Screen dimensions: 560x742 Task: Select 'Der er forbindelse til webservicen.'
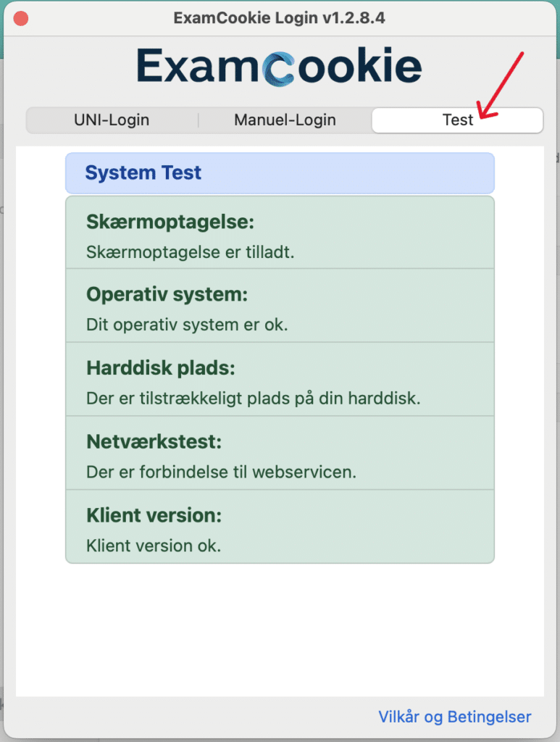(221, 472)
